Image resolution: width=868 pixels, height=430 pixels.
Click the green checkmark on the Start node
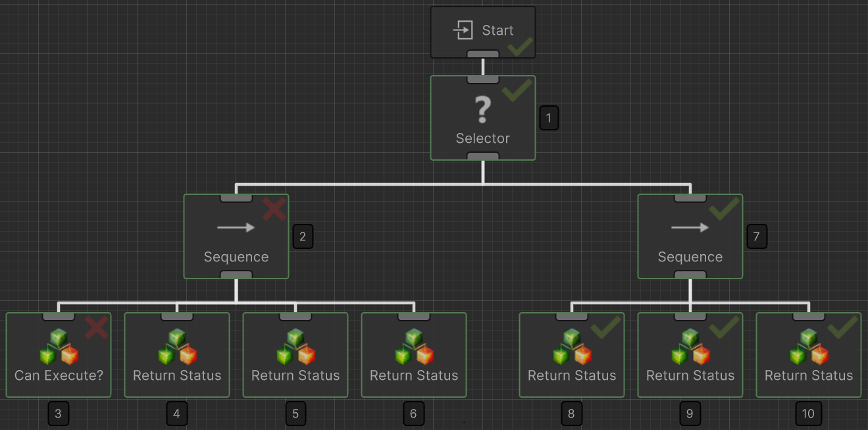click(x=519, y=47)
